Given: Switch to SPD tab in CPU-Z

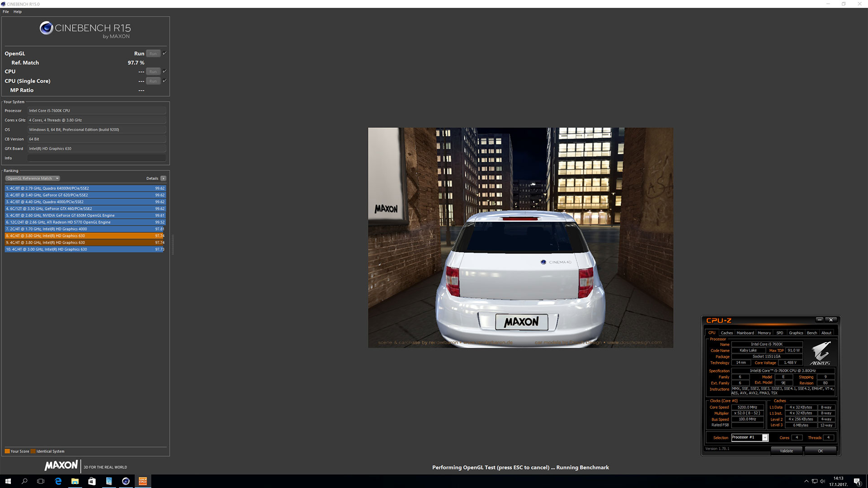Looking at the screenshot, I should (x=780, y=333).
